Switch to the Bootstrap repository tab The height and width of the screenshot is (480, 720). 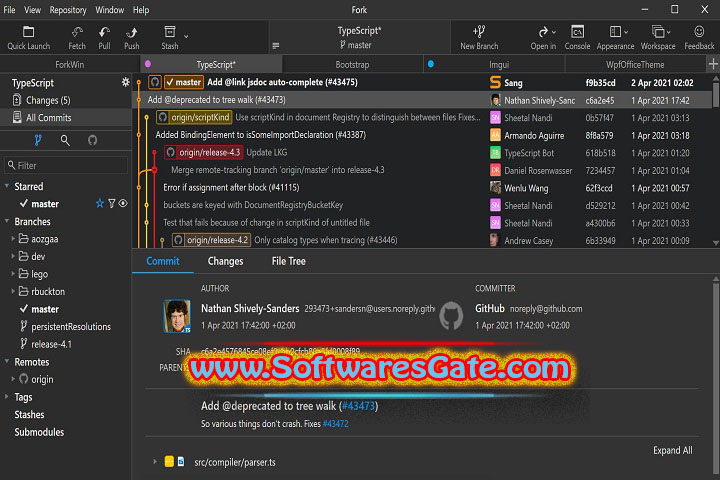(x=352, y=64)
